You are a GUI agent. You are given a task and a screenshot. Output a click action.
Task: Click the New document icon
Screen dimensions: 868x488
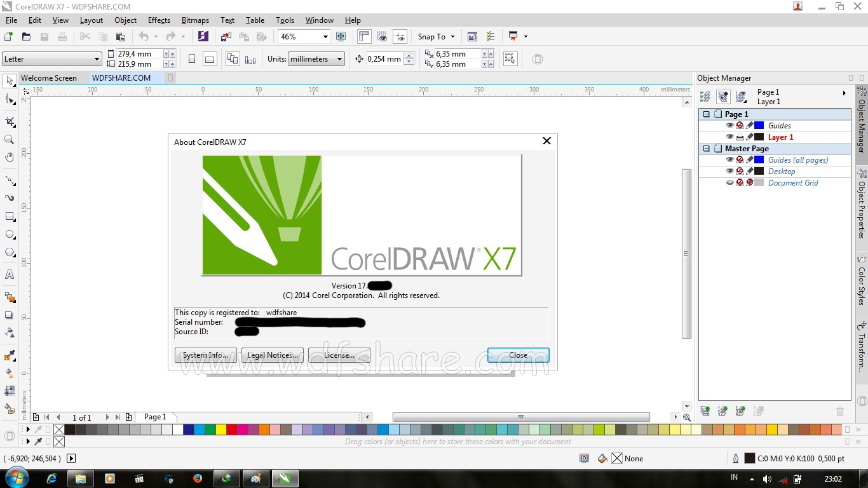(9, 37)
